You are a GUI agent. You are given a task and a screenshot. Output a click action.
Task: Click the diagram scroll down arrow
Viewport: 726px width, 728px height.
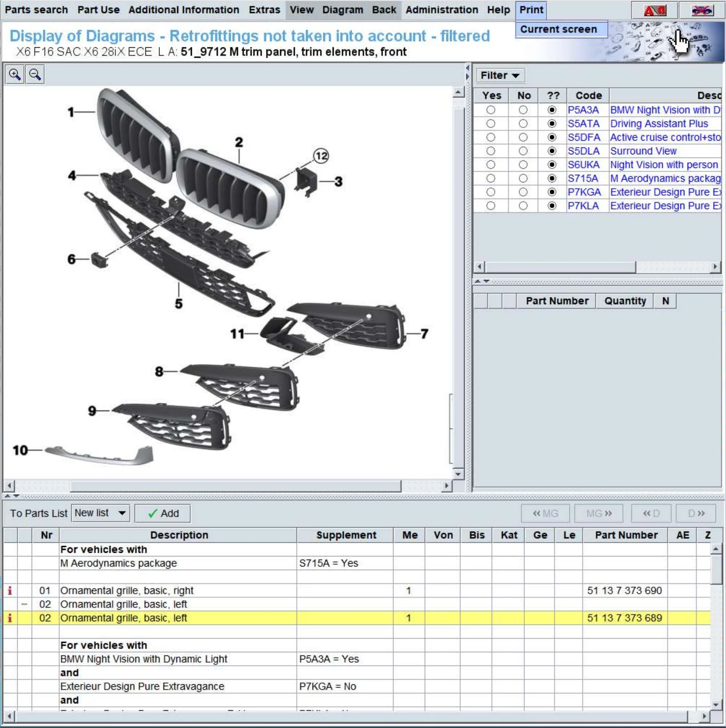(458, 473)
